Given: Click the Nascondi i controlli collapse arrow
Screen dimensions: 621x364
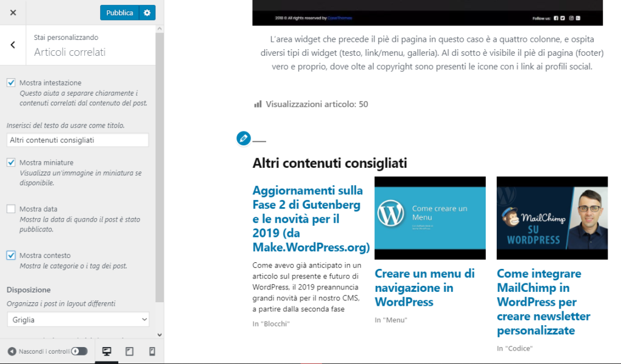Looking at the screenshot, I should pos(12,351).
